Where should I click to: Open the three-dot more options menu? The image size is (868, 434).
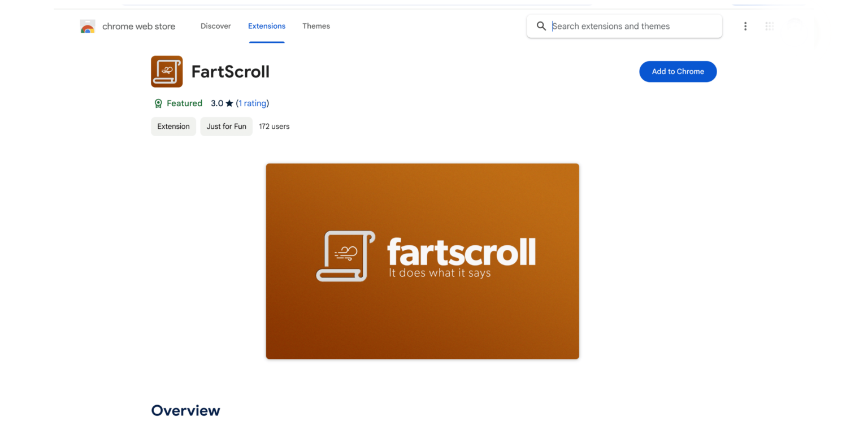745,26
